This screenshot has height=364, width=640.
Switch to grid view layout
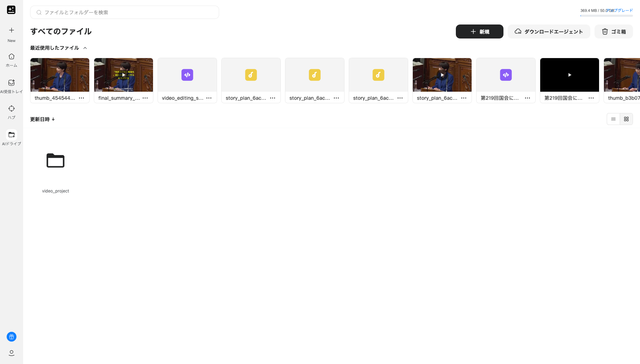tap(626, 119)
